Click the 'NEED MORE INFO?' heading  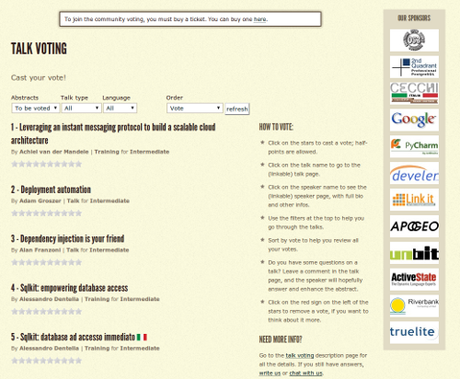280,340
